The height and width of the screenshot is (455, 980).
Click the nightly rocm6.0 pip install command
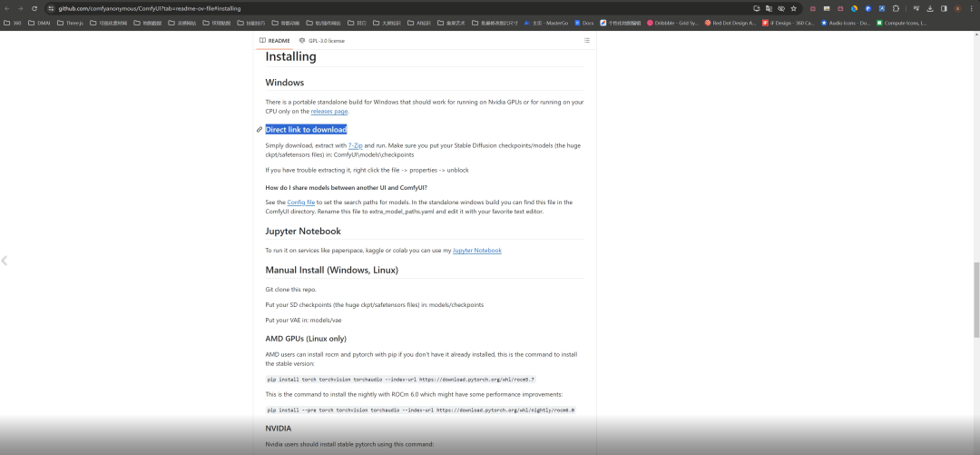[421, 410]
